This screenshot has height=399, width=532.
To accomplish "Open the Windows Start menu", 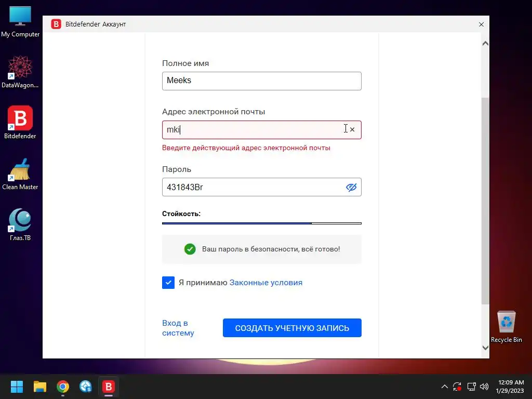I will point(17,387).
